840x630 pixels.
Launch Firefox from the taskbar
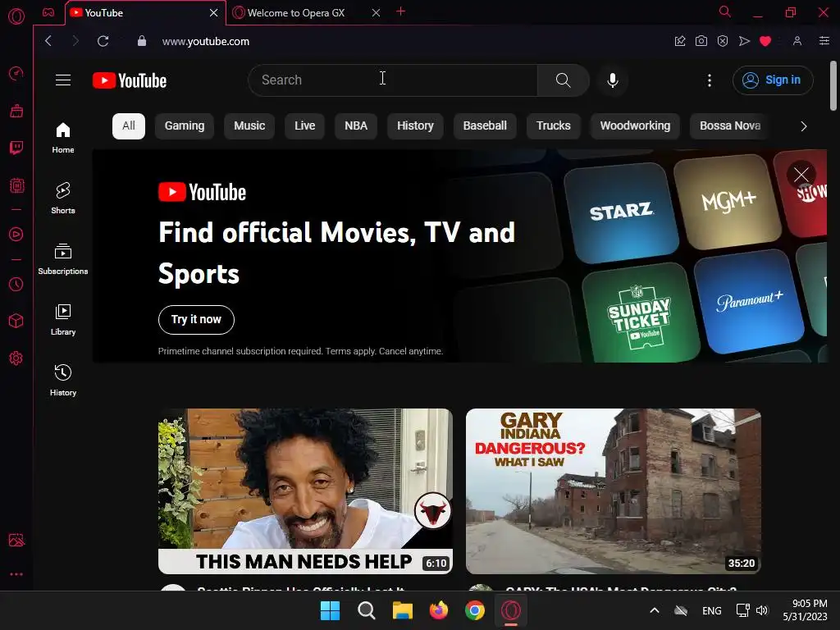tap(439, 610)
